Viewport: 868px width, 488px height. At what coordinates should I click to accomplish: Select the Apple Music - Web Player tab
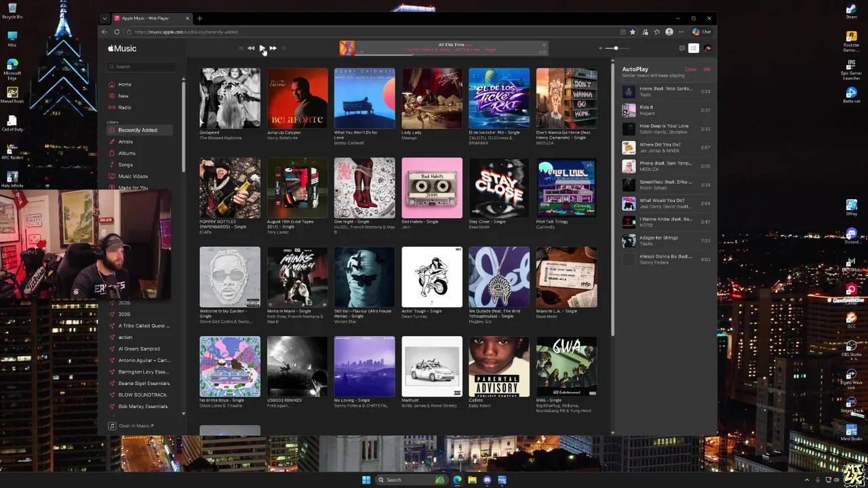click(x=152, y=18)
